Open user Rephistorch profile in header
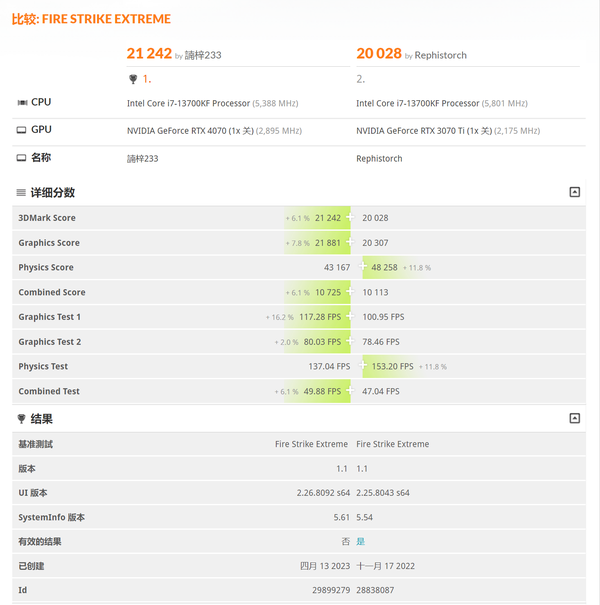The height and width of the screenshot is (605, 600). point(441,55)
